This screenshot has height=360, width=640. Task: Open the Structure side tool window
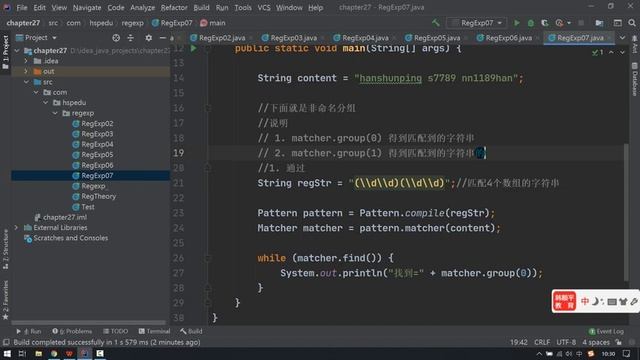click(x=5, y=249)
